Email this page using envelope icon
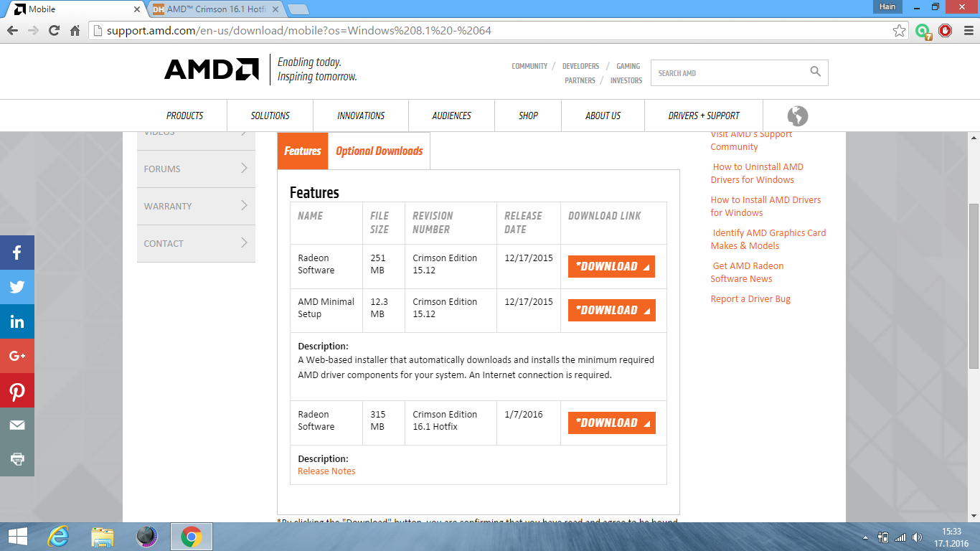This screenshot has width=980, height=551. point(17,425)
